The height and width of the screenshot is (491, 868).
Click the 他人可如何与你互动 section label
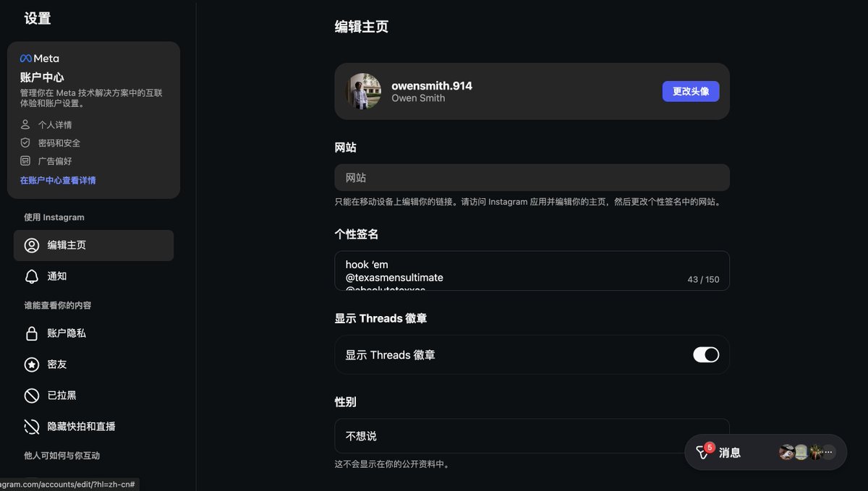62,456
